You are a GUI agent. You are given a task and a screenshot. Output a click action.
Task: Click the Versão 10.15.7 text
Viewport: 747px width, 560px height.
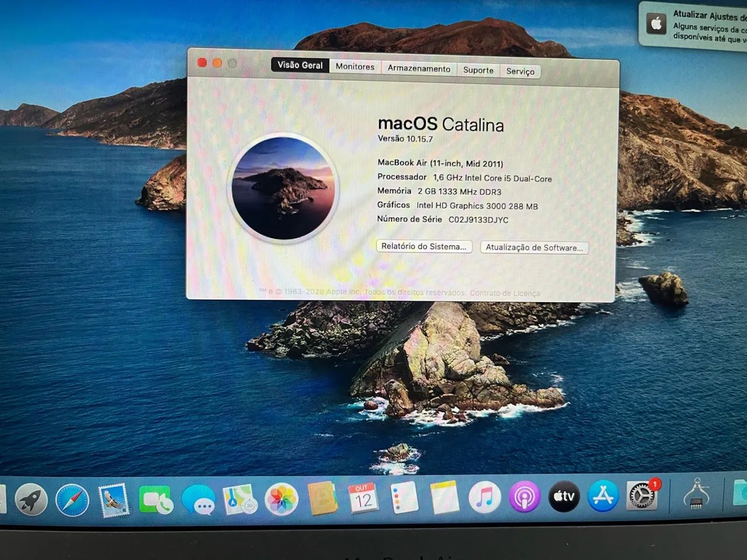(405, 139)
